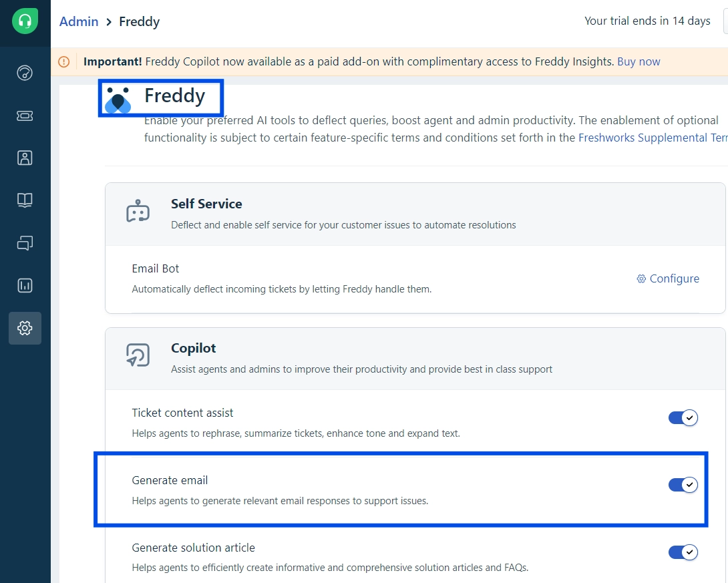The image size is (728, 583).
Task: Open the Solutions book icon in sidebar
Action: click(25, 200)
